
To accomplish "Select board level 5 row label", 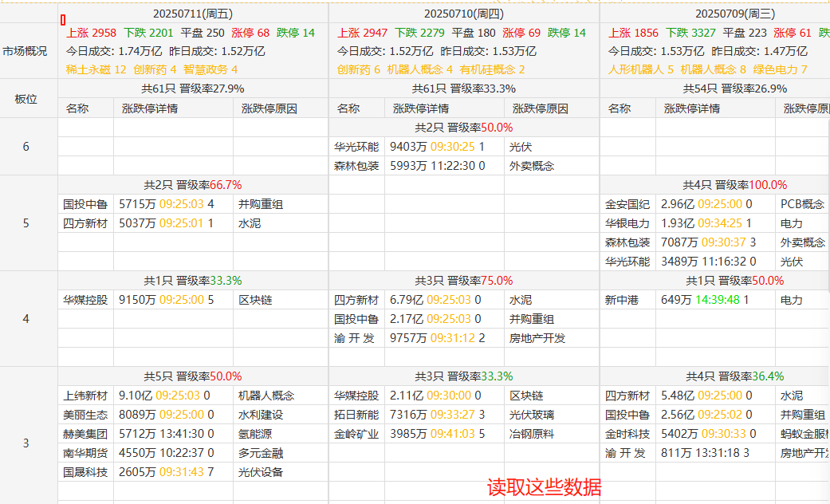I will [x=26, y=223].
